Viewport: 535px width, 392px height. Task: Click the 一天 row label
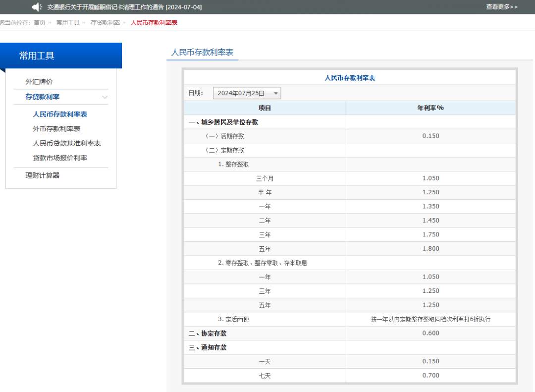click(265, 362)
